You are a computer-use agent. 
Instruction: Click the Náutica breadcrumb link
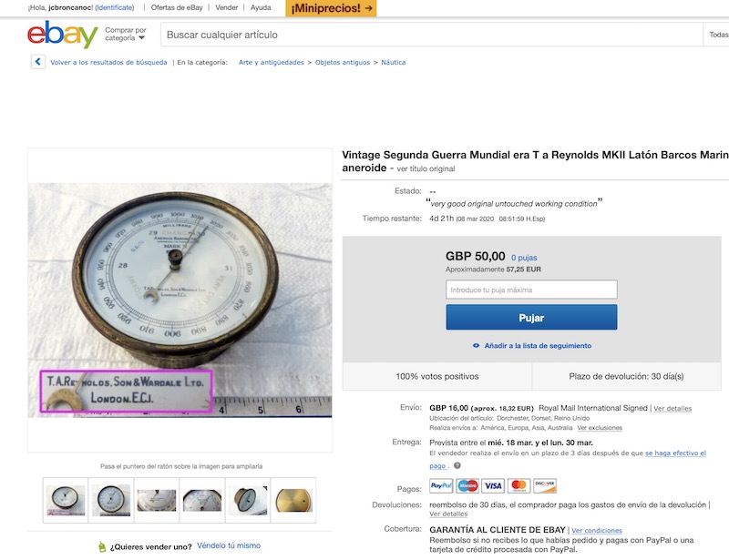pyautogui.click(x=394, y=62)
